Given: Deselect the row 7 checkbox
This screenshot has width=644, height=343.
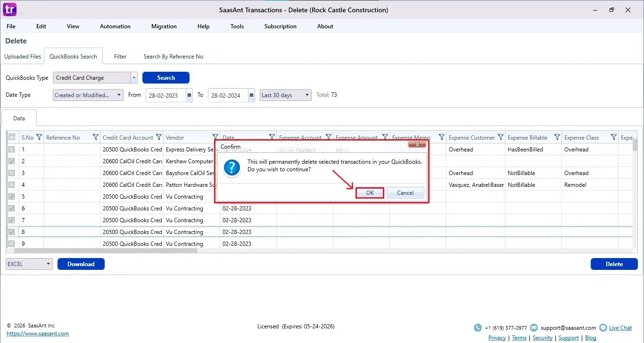Looking at the screenshot, I should point(12,220).
